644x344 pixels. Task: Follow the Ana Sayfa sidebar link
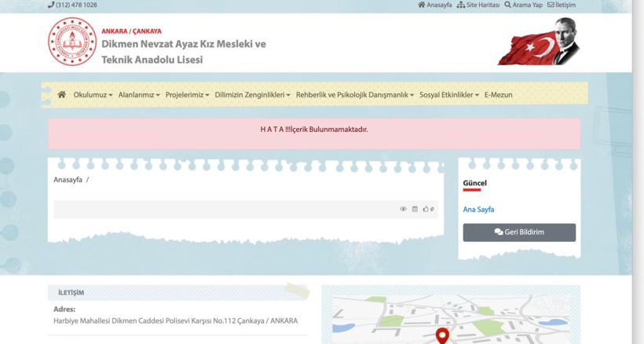478,210
